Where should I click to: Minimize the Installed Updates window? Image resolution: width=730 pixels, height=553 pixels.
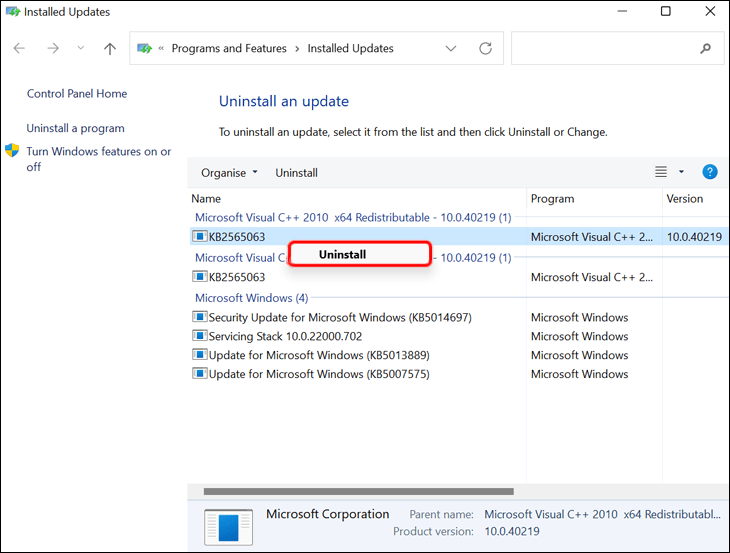(622, 11)
